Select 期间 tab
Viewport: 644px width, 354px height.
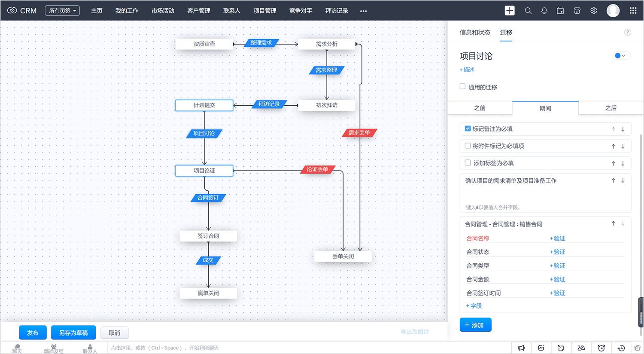545,108
